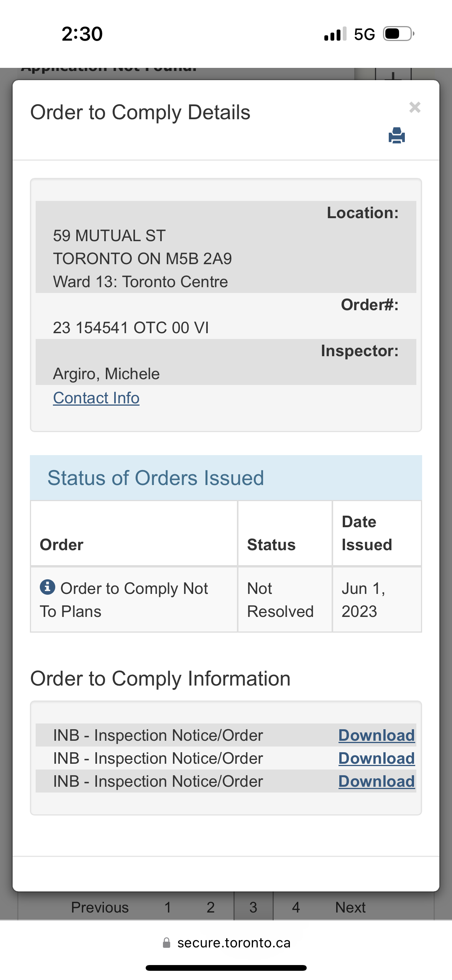
Task: Select page 2 in pagination
Action: coord(210,907)
